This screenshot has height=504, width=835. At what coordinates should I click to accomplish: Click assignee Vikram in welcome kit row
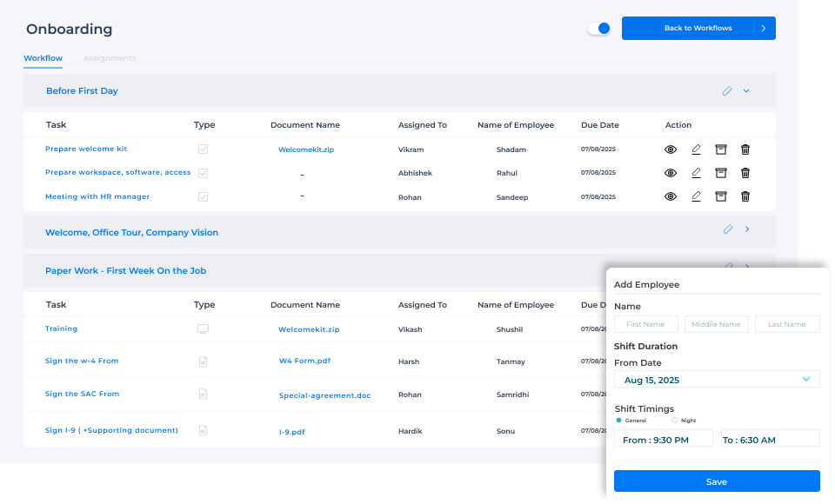411,149
